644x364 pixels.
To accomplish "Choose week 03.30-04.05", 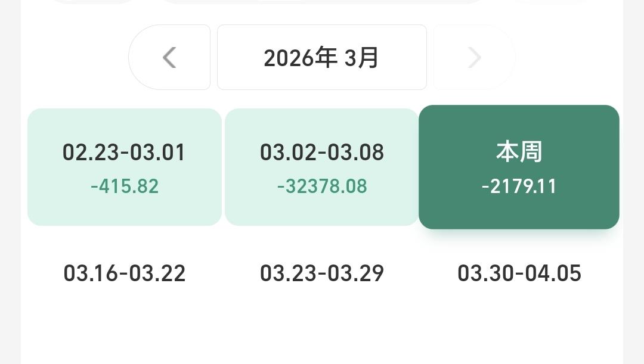I will [519, 273].
